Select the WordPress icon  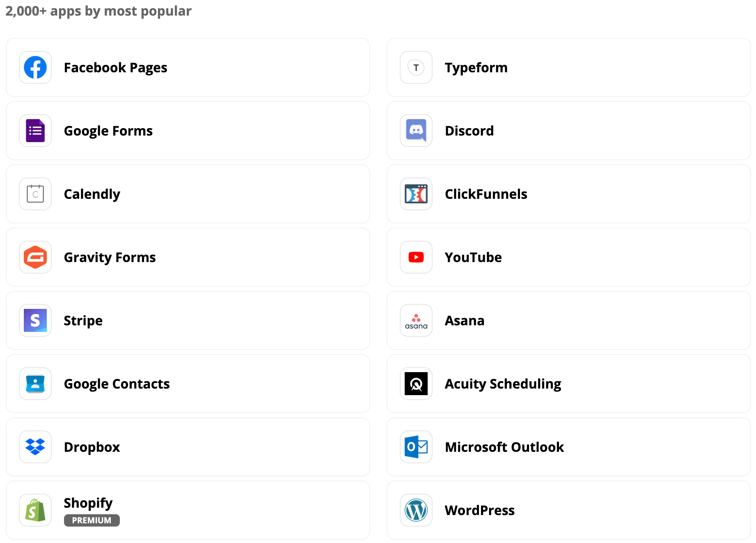pos(416,510)
